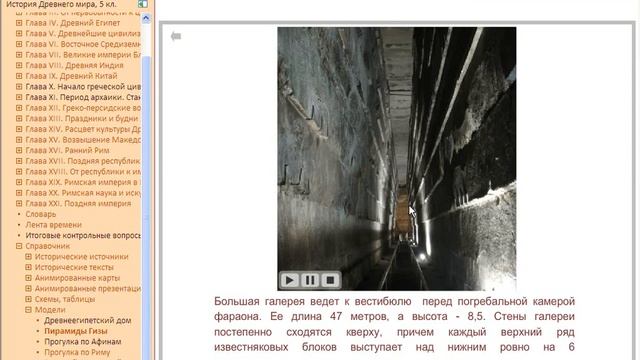Expand Глава XIV. Расцвет культуры

coord(19,129)
